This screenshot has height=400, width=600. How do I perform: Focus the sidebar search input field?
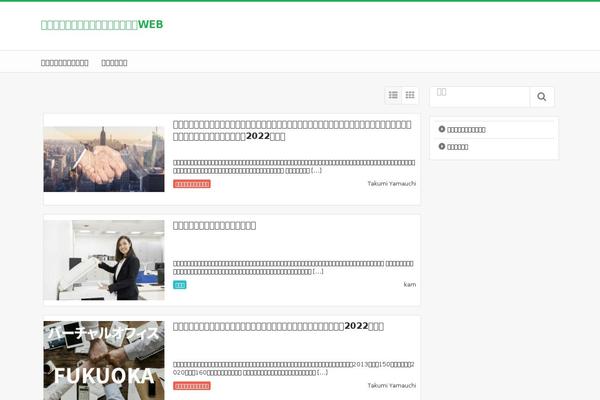point(480,97)
